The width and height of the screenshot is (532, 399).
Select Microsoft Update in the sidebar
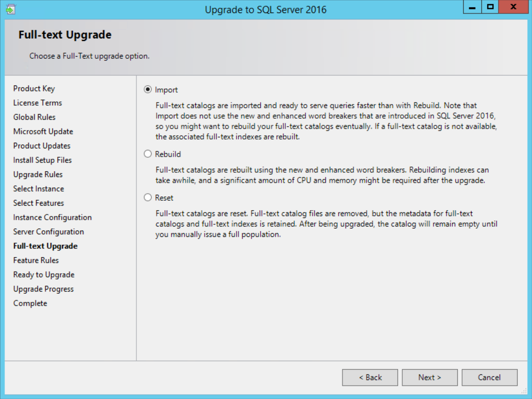[x=43, y=131]
